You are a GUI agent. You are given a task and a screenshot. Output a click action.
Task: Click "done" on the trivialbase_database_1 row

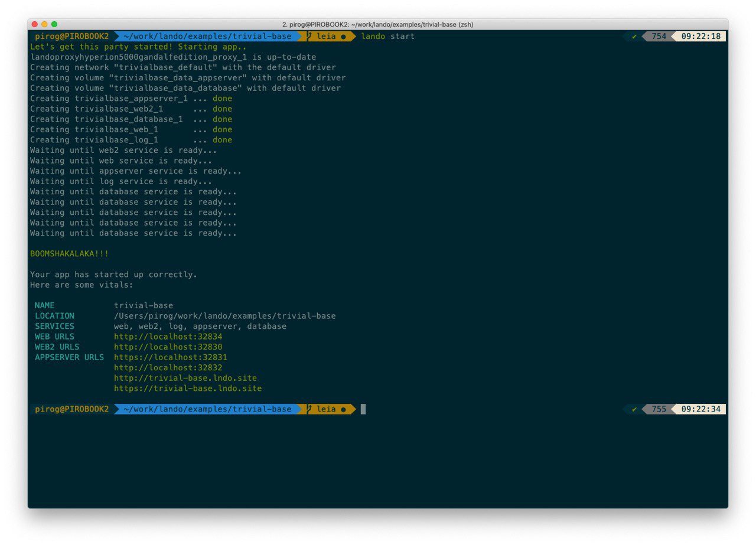[223, 119]
